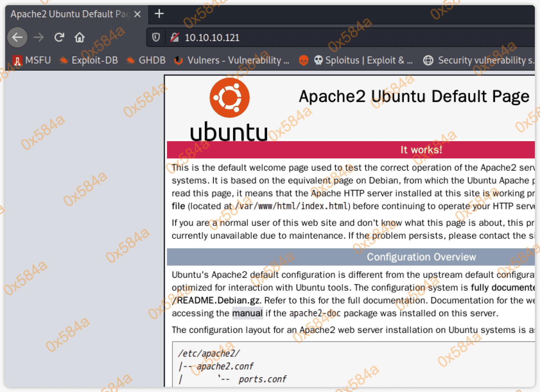This screenshot has width=540, height=392.
Task: Open the tracking protection shield icon
Action: (156, 38)
